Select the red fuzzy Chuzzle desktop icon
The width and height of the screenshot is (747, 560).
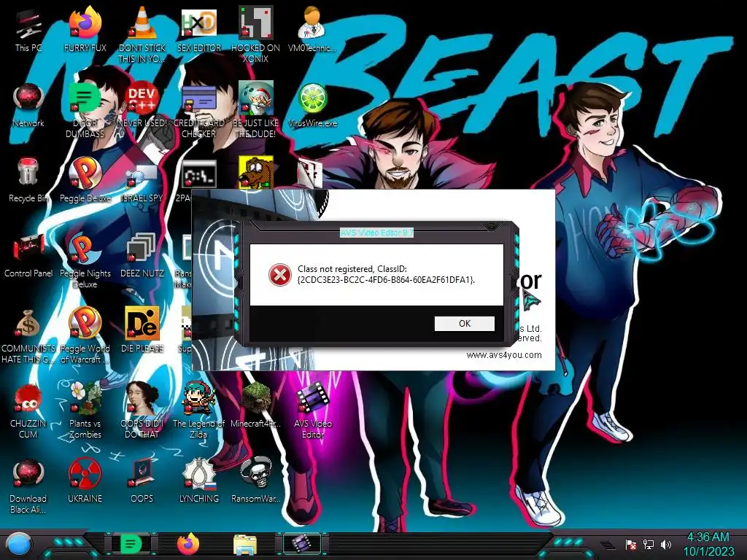point(28,411)
